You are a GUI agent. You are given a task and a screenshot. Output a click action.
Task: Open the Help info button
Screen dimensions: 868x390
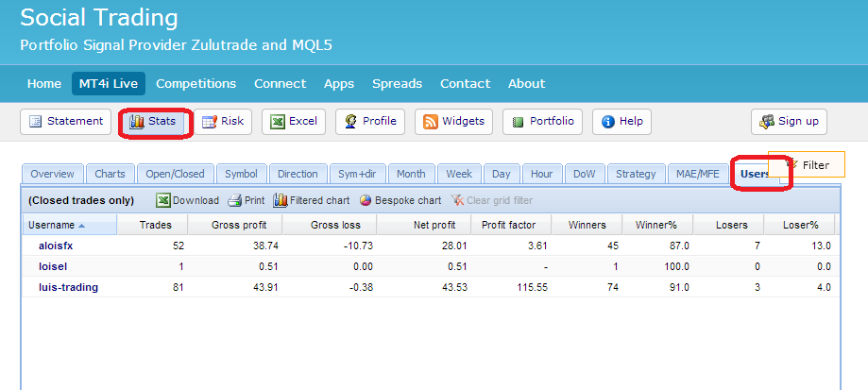(621, 122)
